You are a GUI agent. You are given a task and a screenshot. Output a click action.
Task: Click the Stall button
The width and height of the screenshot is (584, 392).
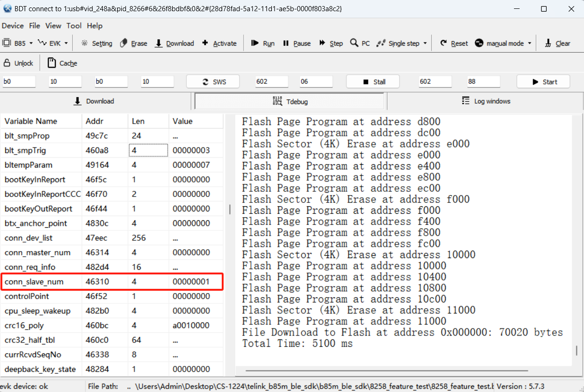(373, 82)
